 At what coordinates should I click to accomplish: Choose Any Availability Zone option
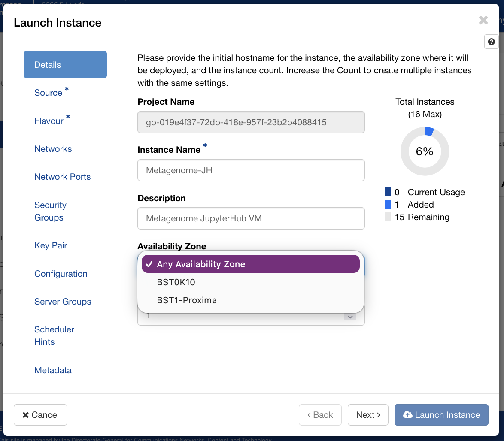tap(250, 264)
